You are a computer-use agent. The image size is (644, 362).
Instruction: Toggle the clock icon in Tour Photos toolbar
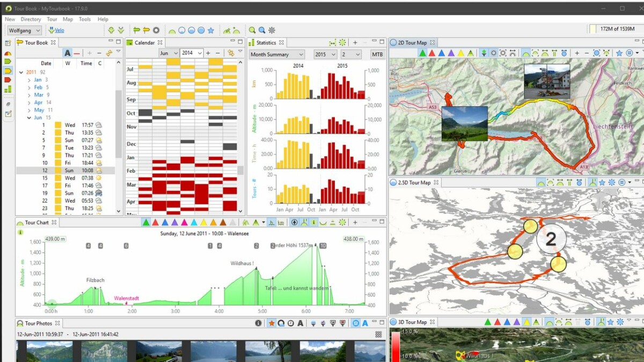tap(290, 323)
